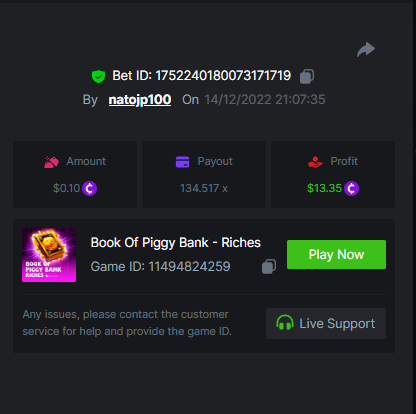The height and width of the screenshot is (414, 416).
Task: Click the bet date 14/12/2022 timestamp
Action: click(x=265, y=100)
